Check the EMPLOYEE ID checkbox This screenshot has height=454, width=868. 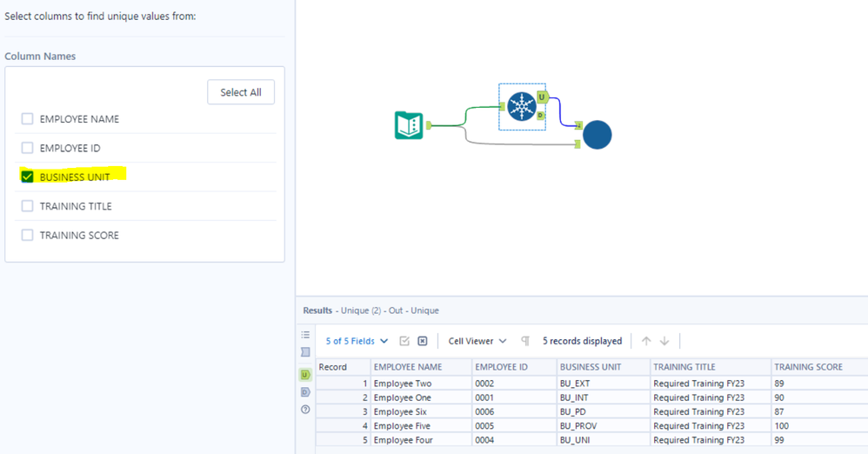[x=27, y=148]
